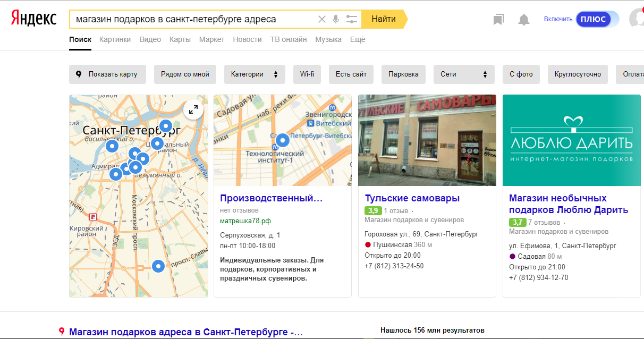Open the user profile avatar
This screenshot has width=644, height=339.
(x=637, y=19)
